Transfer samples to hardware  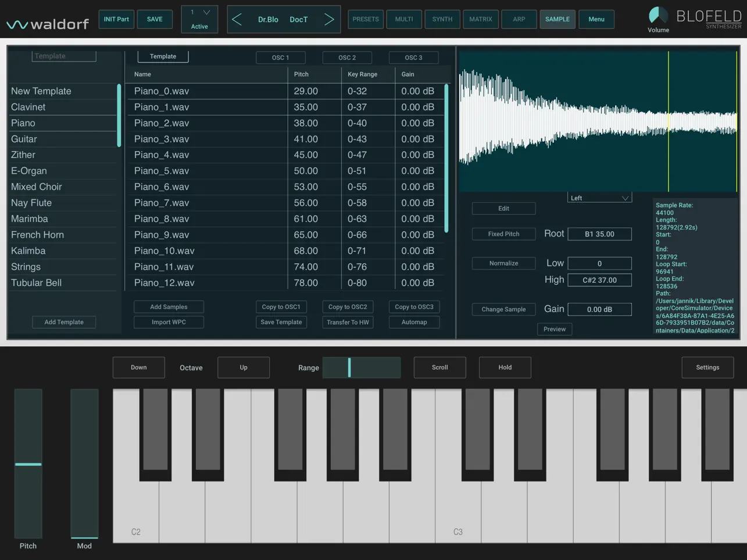tap(347, 322)
